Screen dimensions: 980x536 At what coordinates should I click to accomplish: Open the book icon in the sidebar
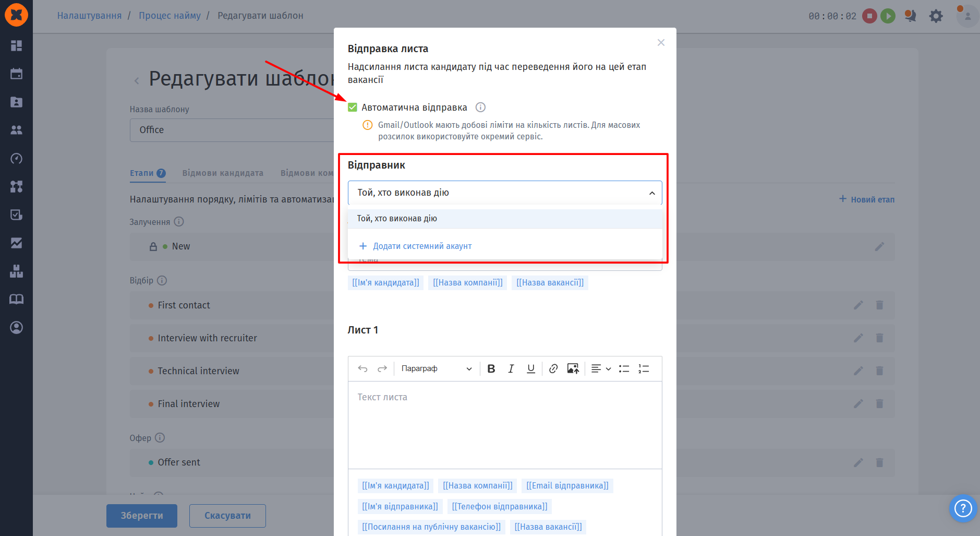16,299
